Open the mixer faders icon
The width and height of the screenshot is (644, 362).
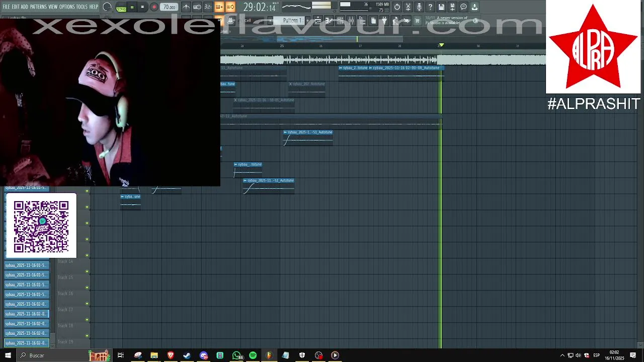point(351,21)
